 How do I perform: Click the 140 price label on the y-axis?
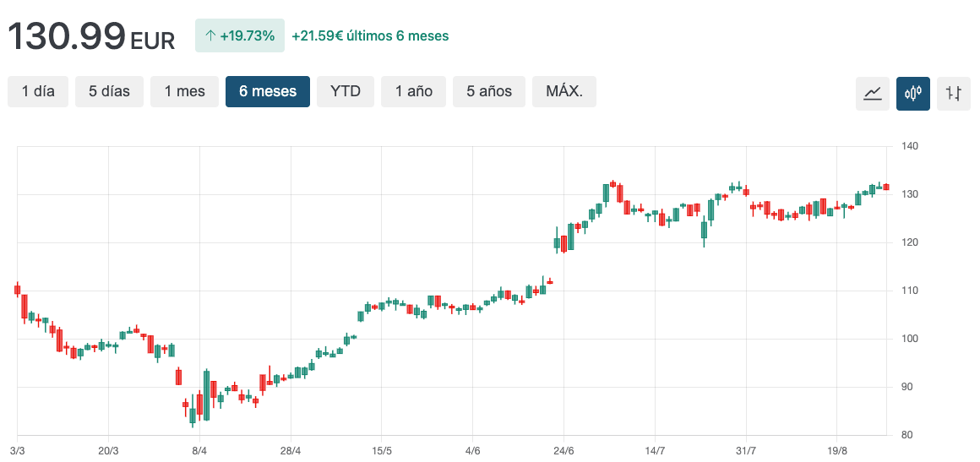pyautogui.click(x=910, y=147)
